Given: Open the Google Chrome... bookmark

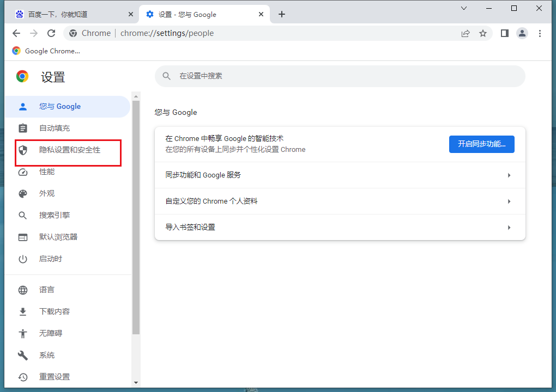Looking at the screenshot, I should (46, 51).
